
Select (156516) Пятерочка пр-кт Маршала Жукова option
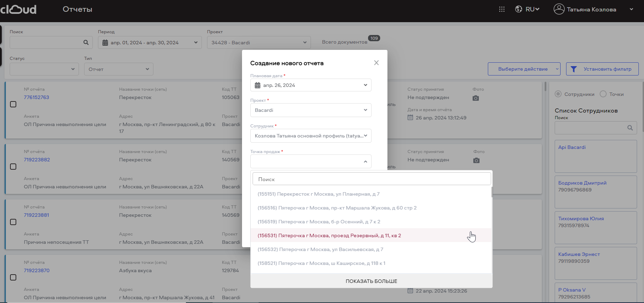[371, 208]
